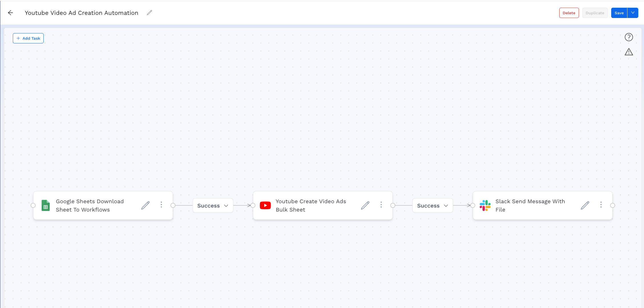The width and height of the screenshot is (644, 308).
Task: Click the Add Task button
Action: [28, 38]
